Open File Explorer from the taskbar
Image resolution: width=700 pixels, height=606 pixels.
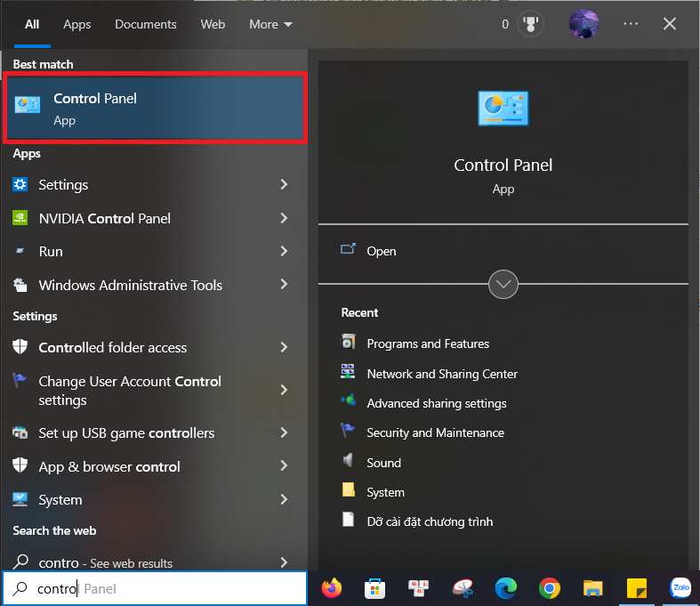(x=593, y=588)
